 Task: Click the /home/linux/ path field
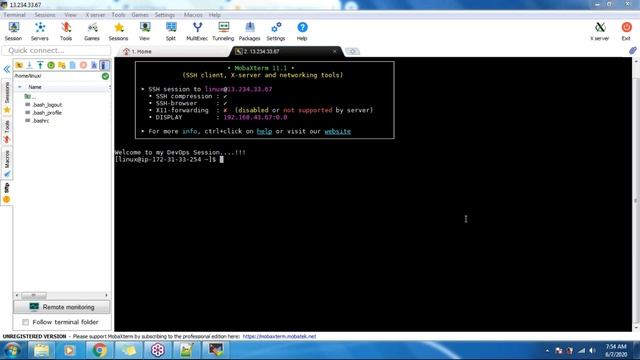[57, 76]
